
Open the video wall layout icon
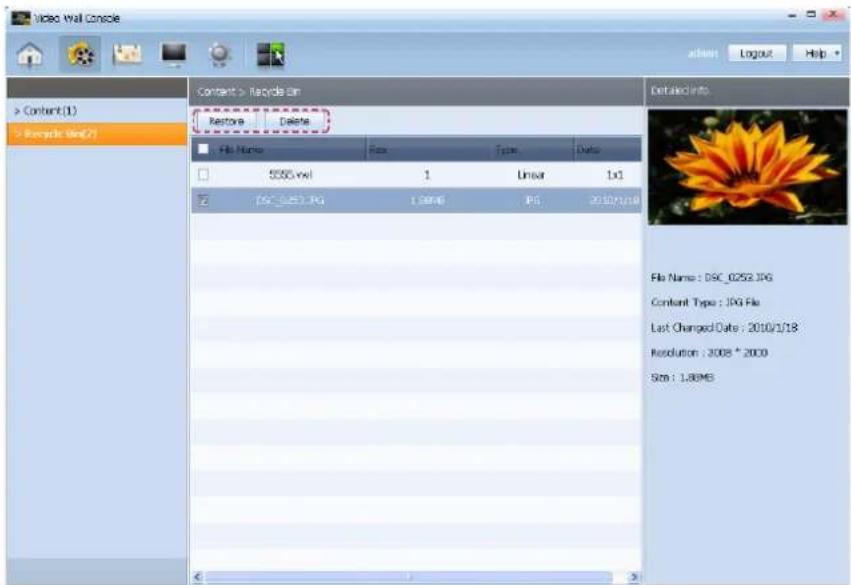pos(270,54)
